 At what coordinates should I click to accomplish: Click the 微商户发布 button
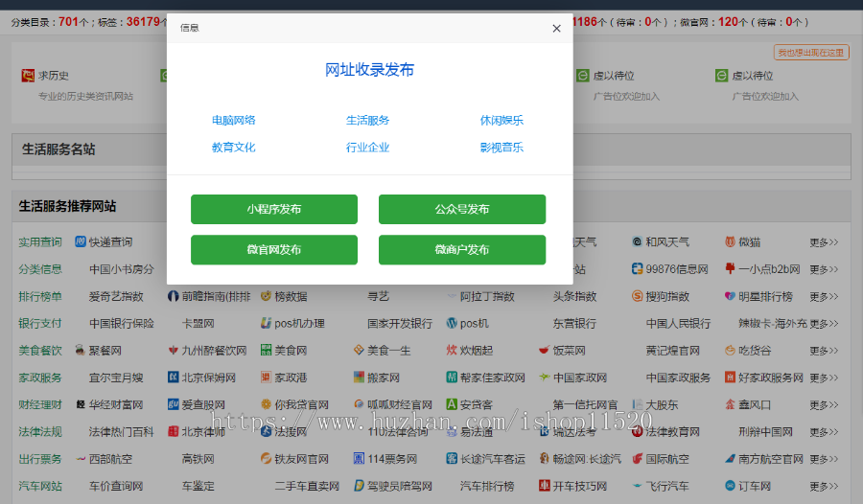coord(462,250)
